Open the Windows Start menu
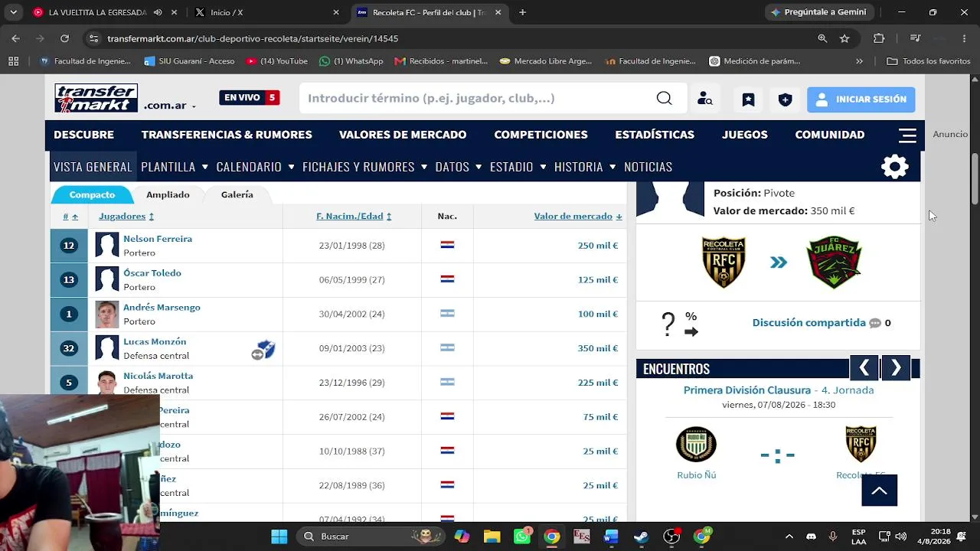Viewport: 980px width, 551px height. pyautogui.click(x=279, y=536)
